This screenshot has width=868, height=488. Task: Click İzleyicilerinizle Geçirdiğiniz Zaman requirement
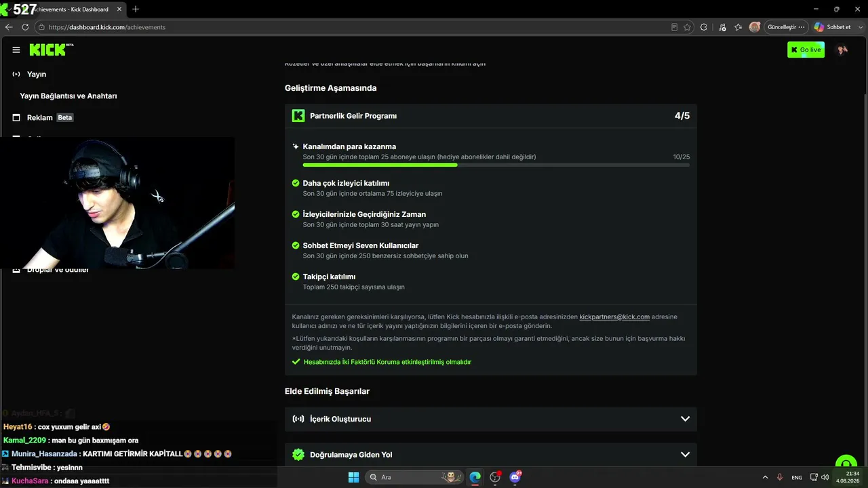click(x=364, y=214)
